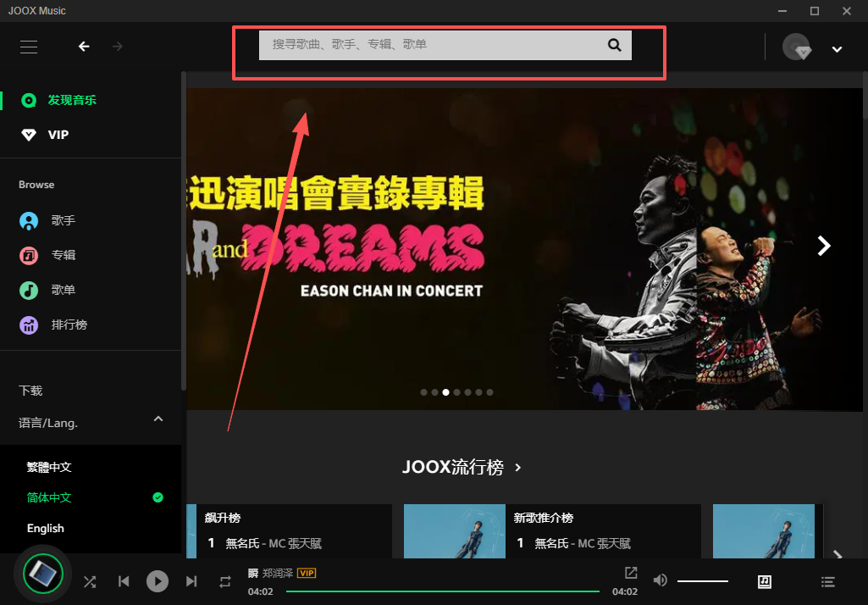Viewport: 868px width, 605px height.
Task: Select English language
Action: click(46, 529)
